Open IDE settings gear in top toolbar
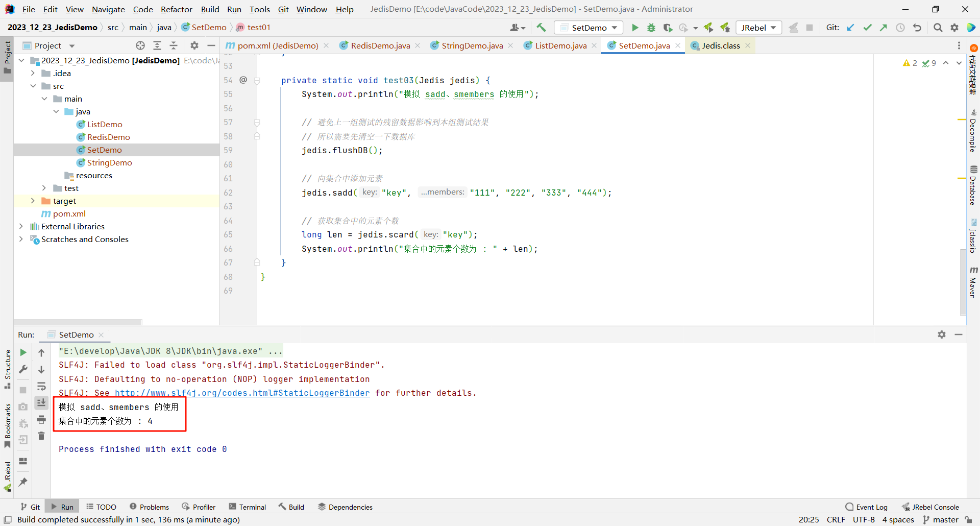The height and width of the screenshot is (526, 980). pos(954,28)
